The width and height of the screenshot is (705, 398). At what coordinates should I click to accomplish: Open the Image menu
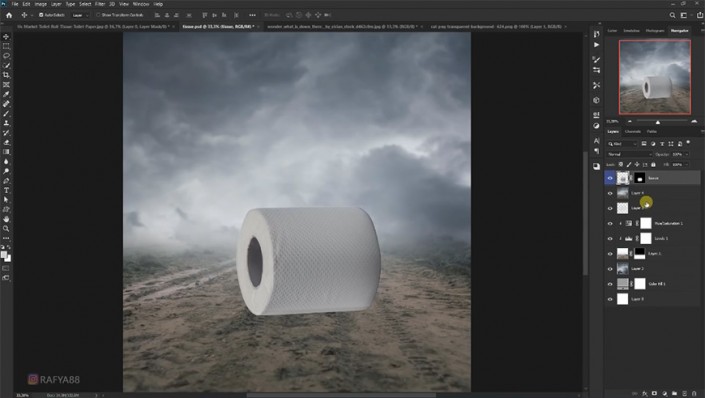point(40,4)
